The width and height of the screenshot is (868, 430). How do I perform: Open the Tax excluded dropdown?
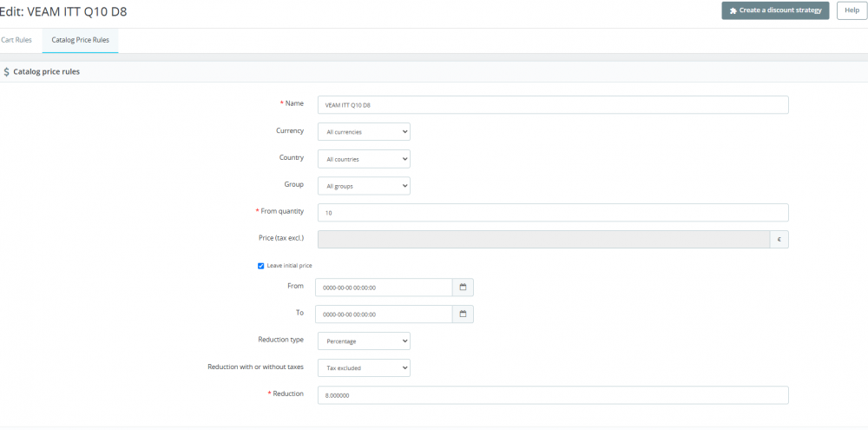click(x=363, y=368)
